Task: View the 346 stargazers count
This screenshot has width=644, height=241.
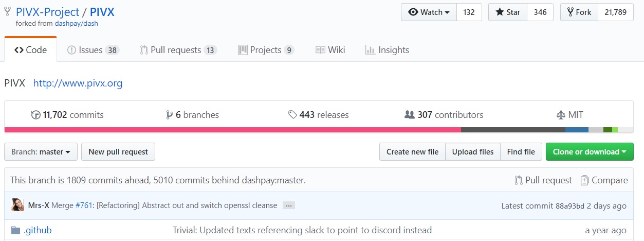Action: [540, 12]
